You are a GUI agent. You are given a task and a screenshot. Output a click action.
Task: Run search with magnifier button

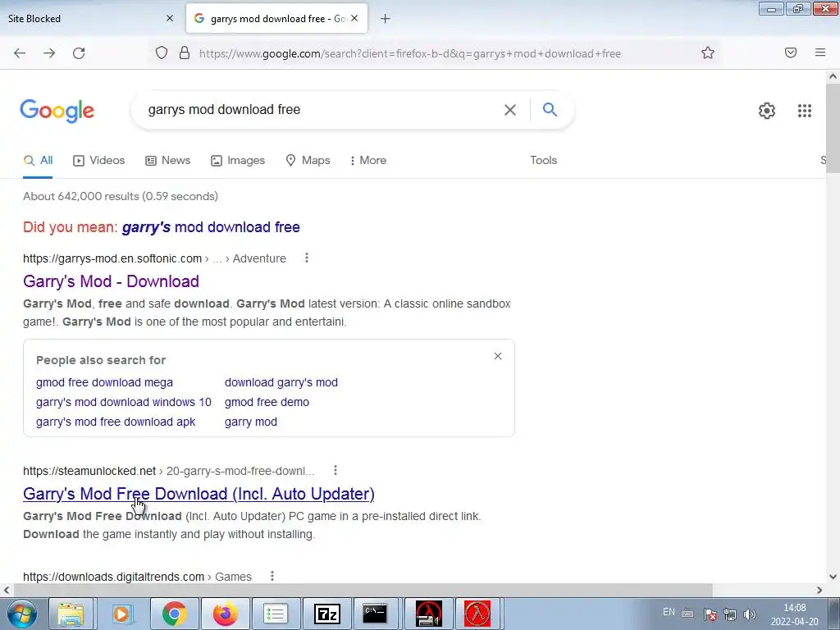(550, 109)
